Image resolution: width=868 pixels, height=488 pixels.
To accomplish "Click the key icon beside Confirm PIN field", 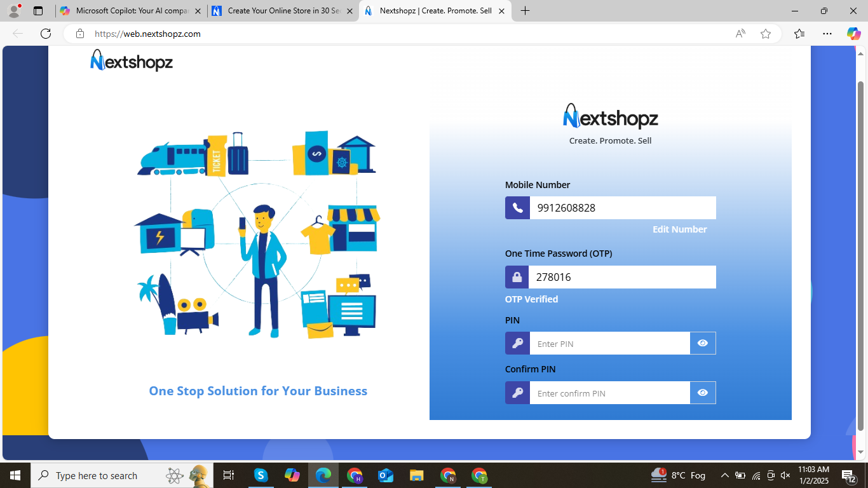I will (x=517, y=393).
